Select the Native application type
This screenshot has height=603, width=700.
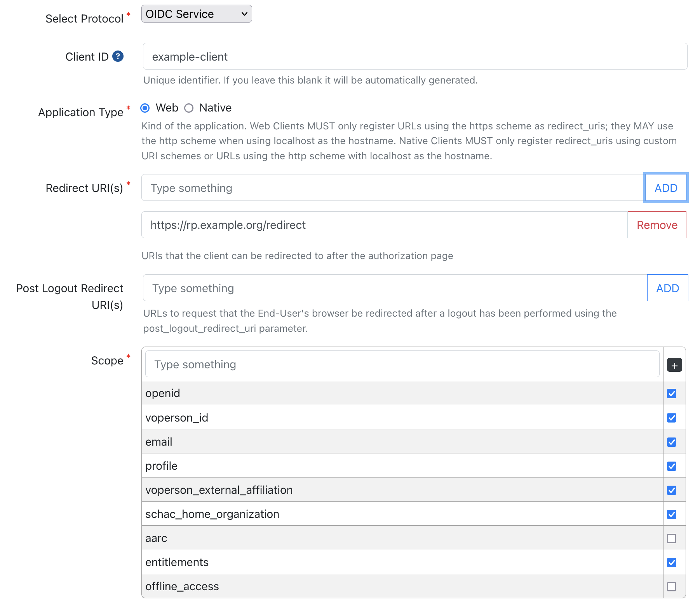coord(189,108)
